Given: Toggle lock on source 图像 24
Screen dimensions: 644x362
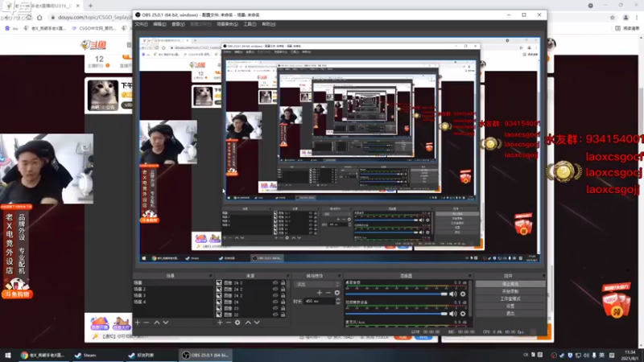Looking at the screenshot, I should point(283,302).
